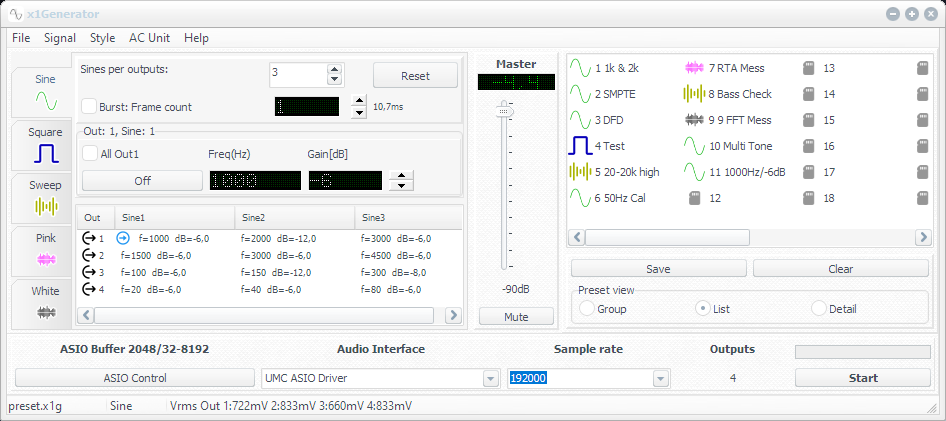This screenshot has height=421, width=946.
Task: Toggle the All Out1 checkbox
Action: coord(91,153)
